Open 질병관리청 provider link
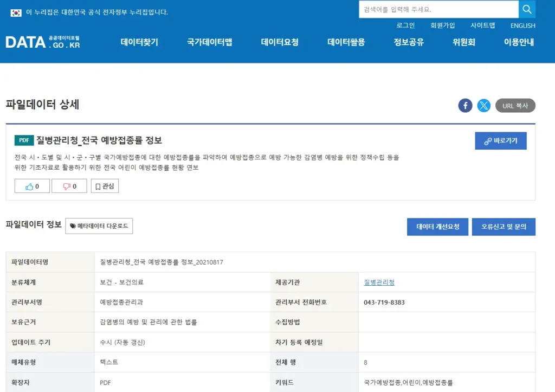 click(x=379, y=282)
